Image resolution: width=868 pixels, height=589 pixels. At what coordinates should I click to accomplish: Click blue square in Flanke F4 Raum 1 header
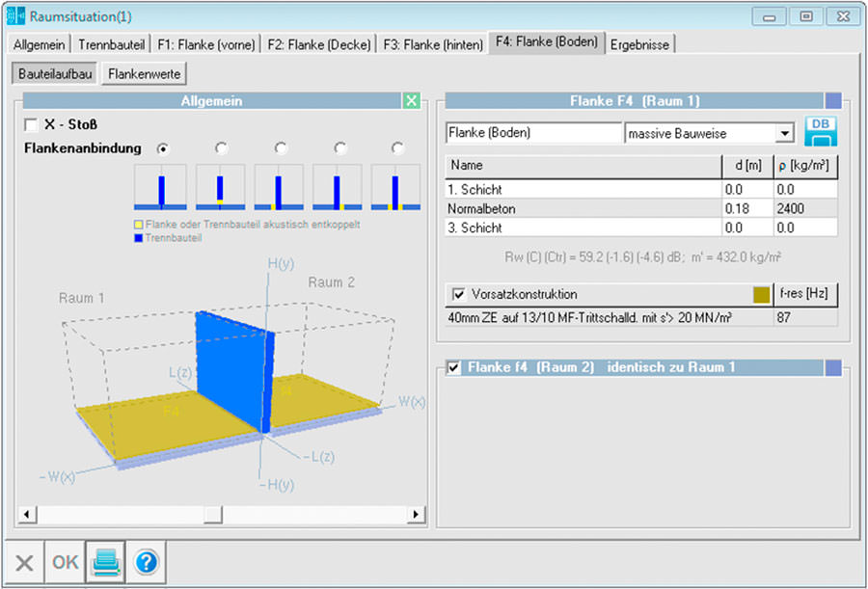click(833, 101)
